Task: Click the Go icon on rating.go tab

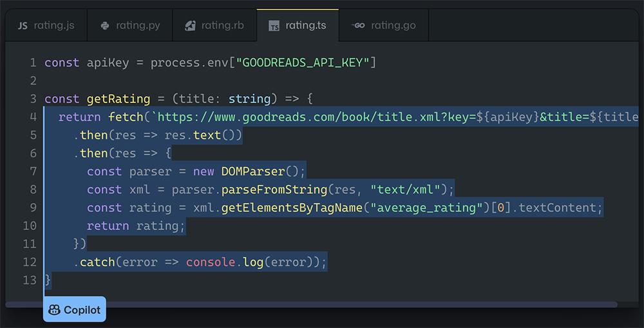Action: pyautogui.click(x=358, y=26)
